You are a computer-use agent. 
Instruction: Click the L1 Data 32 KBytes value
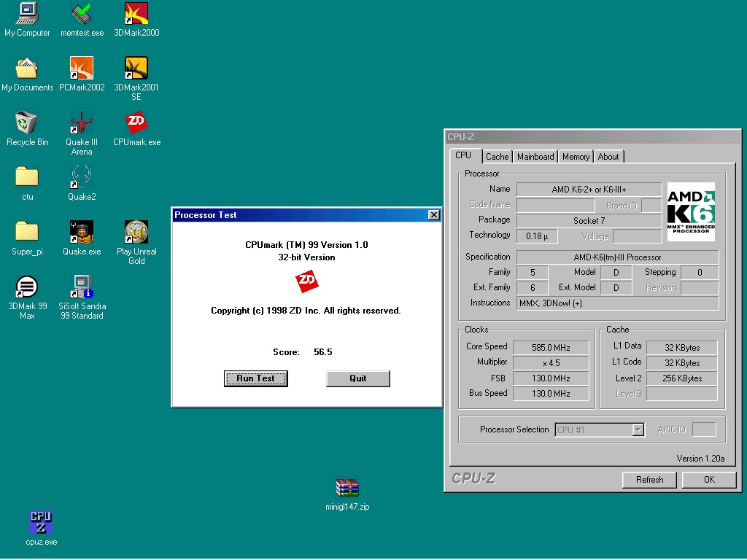[682, 348]
